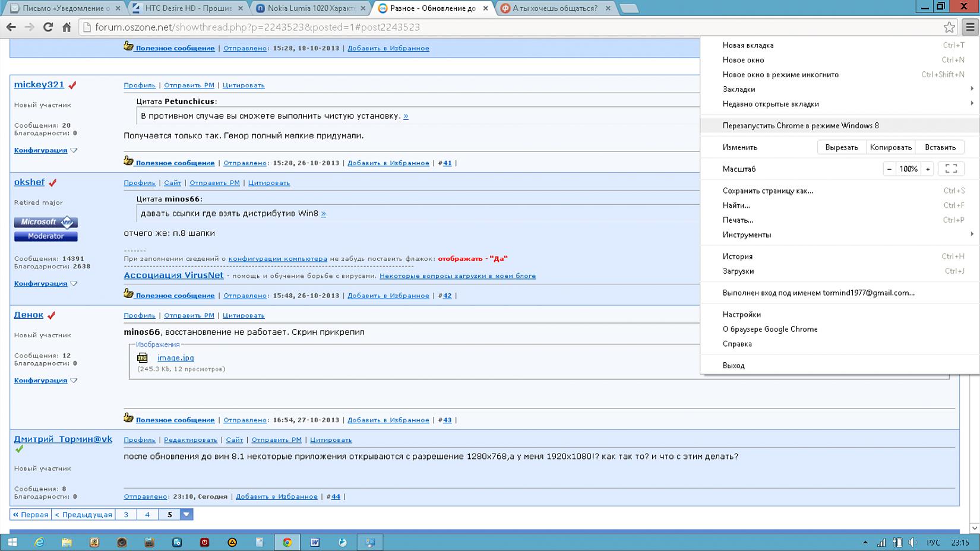This screenshot has width=980, height=551.
Task: Bookmark this page with the star icon
Action: tap(949, 27)
